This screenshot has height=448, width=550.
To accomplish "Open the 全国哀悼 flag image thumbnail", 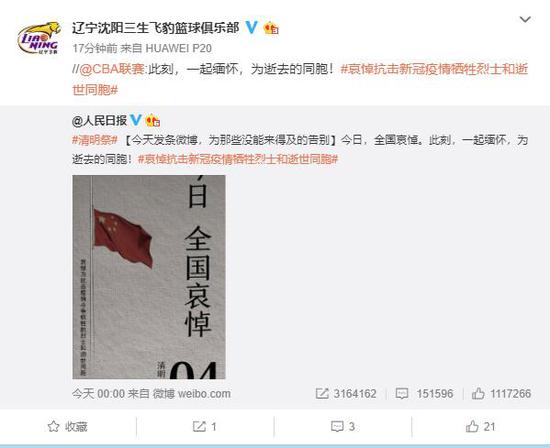I will tap(149, 277).
